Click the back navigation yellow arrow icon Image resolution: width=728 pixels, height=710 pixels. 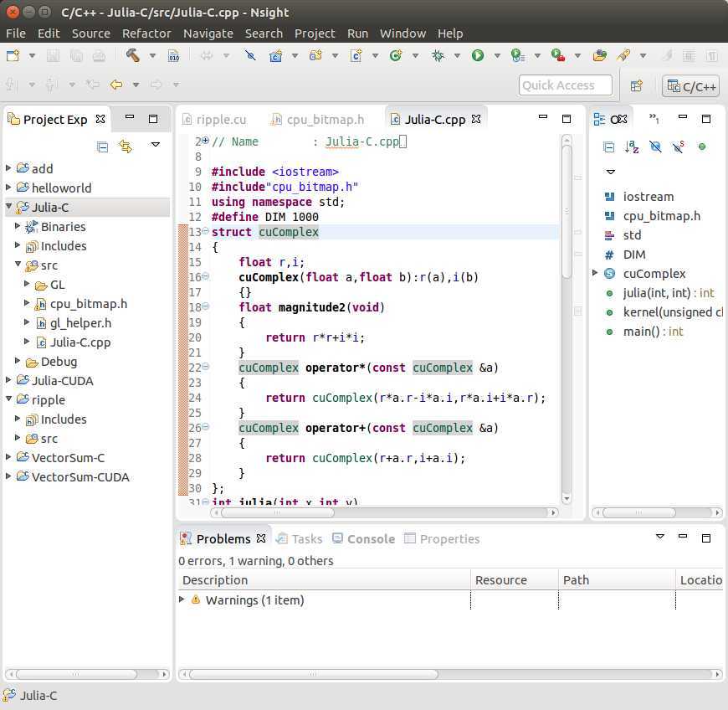(116, 85)
